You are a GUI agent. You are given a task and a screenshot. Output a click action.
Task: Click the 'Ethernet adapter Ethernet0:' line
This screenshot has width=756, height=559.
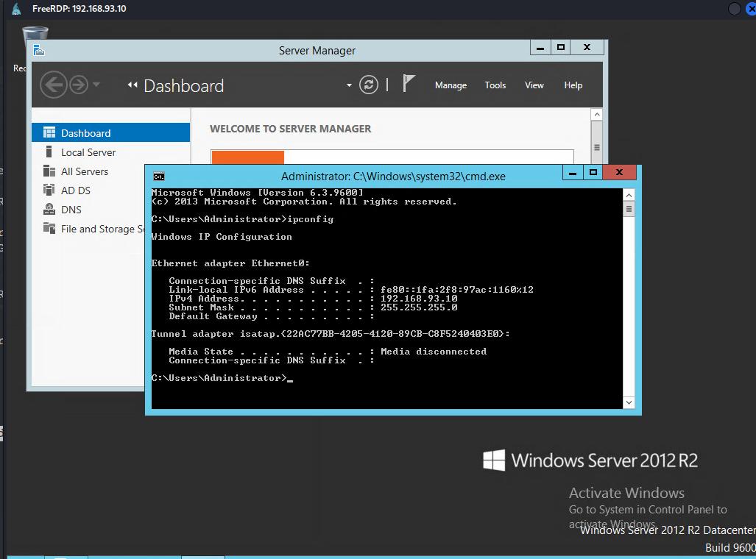[x=230, y=263]
